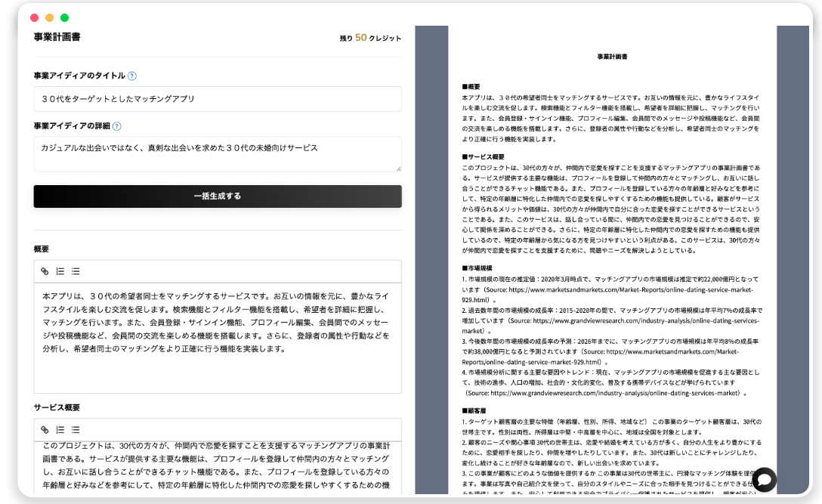Click link icon in 概要 editor toolbar

click(x=45, y=271)
